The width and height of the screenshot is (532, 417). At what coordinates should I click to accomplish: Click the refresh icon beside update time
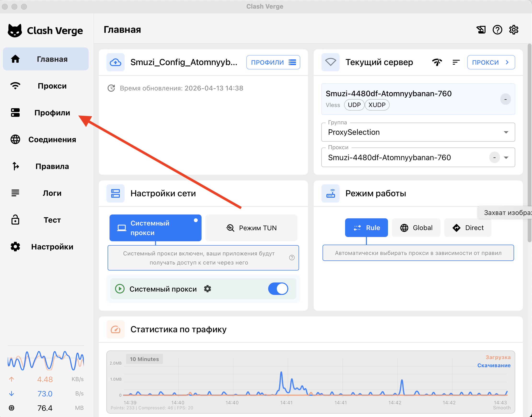[x=111, y=88]
